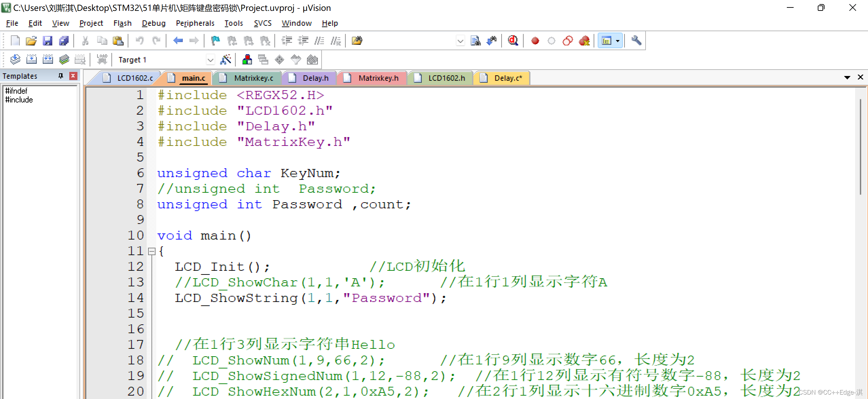868x399 pixels.
Task: Open the find text combo dropdown arrow
Action: (x=460, y=41)
